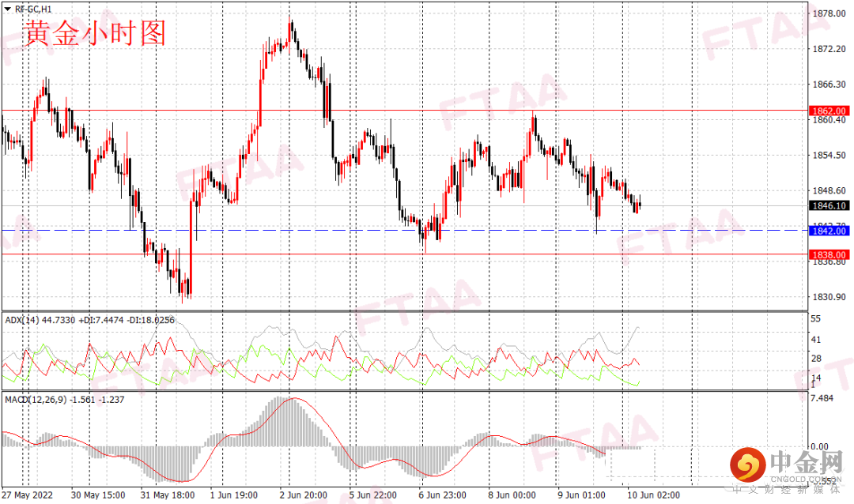This screenshot has height=504, width=854.
Task: Click the 1862.00 red price label
Action: [x=829, y=111]
